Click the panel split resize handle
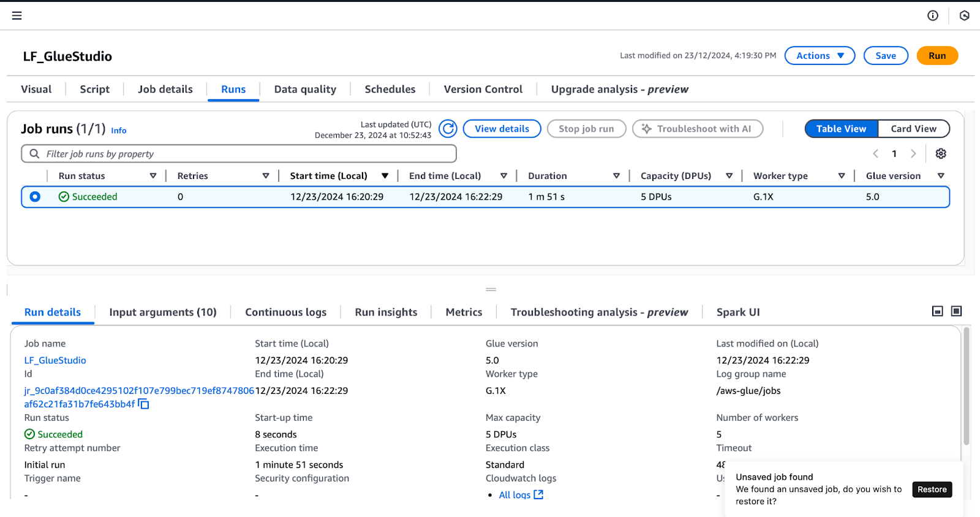 coord(491,289)
